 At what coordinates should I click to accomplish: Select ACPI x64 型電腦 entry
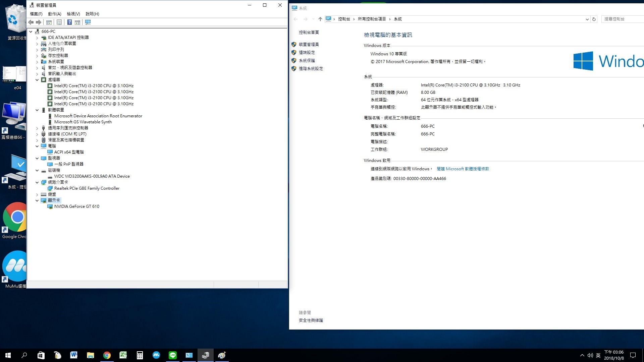[69, 152]
